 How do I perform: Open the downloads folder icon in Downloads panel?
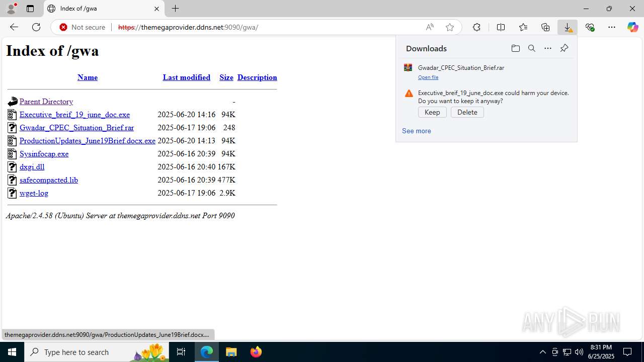pyautogui.click(x=515, y=48)
